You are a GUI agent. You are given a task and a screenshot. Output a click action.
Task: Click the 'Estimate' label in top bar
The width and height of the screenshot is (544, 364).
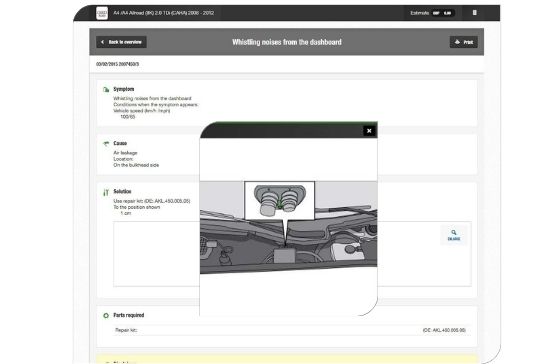point(419,13)
